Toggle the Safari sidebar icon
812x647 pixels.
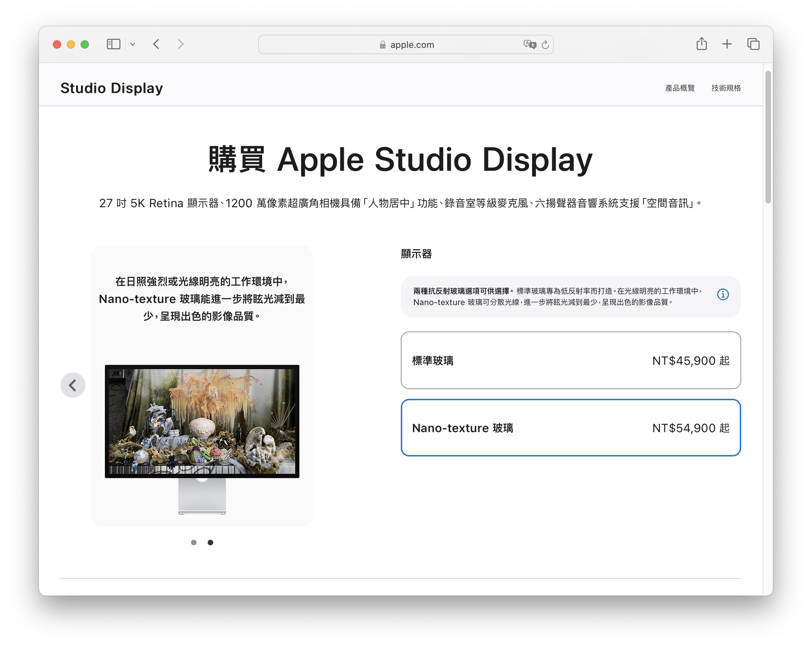pyautogui.click(x=113, y=44)
